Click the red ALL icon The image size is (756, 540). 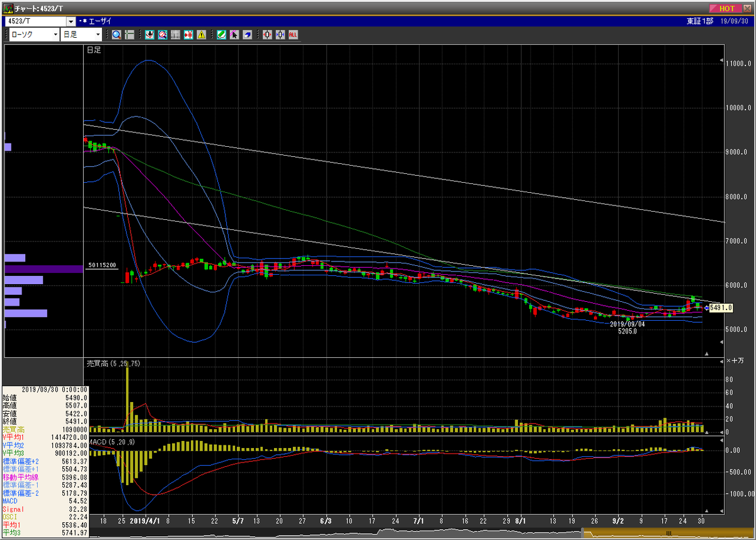click(293, 34)
